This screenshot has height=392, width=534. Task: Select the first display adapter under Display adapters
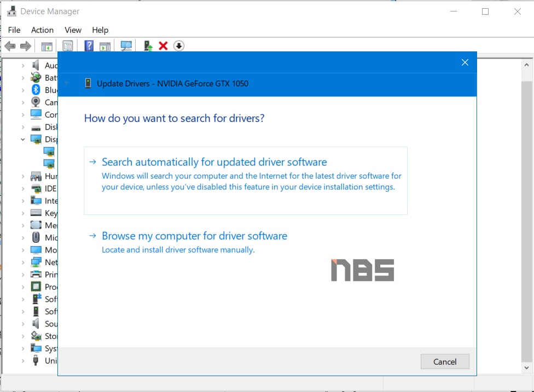(x=49, y=151)
